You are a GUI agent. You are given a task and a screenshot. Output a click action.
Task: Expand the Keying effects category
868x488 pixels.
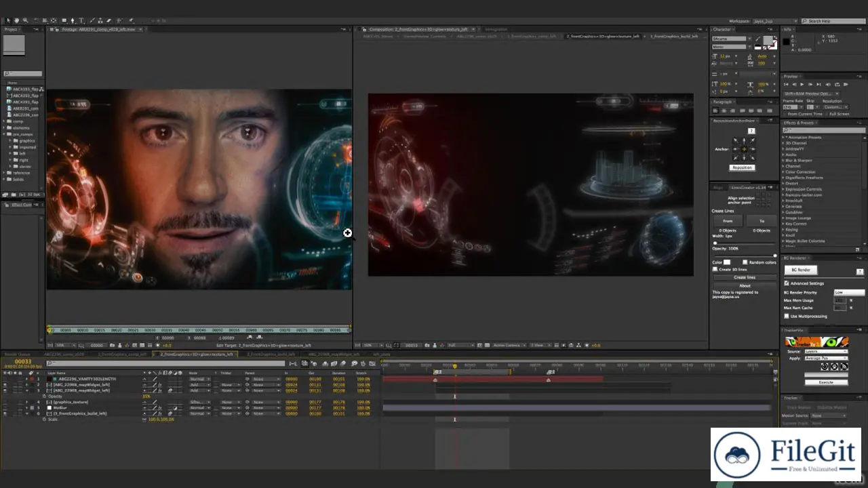coord(783,230)
